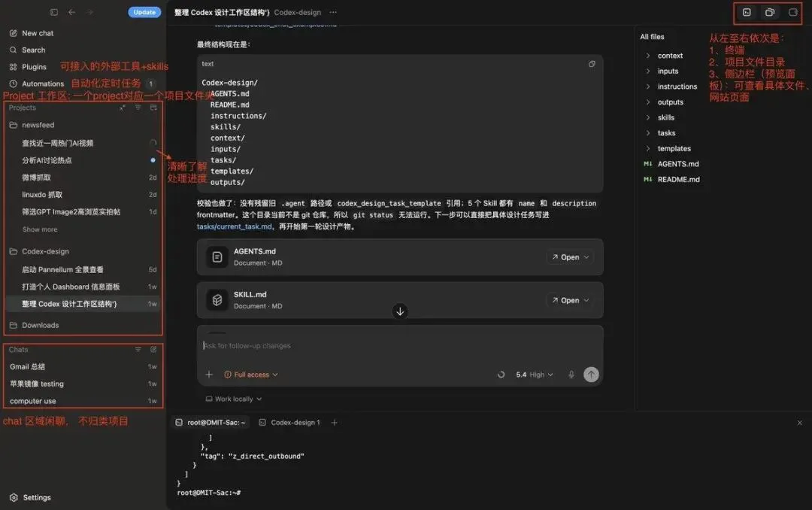Switch to Codex-design 1 terminal tab
The image size is (812, 510).
tap(289, 423)
